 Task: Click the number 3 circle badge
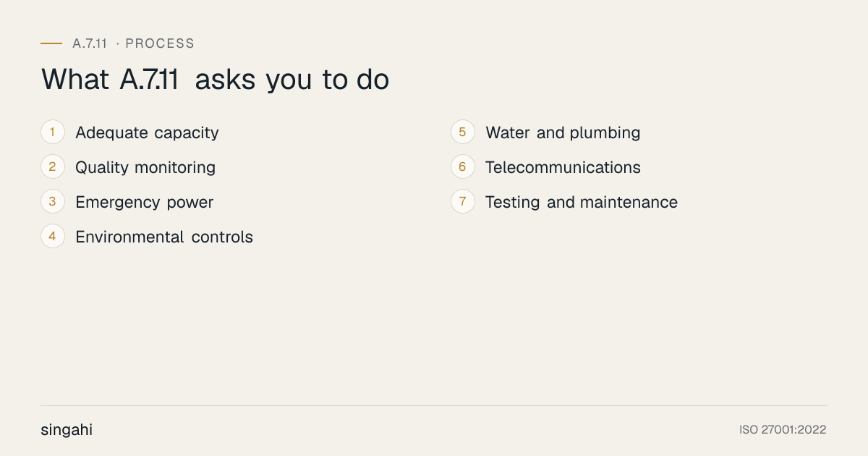tap(53, 202)
